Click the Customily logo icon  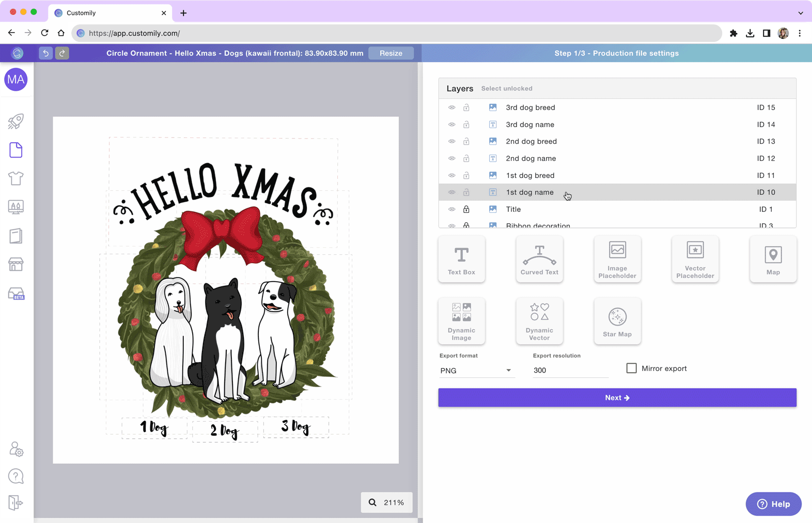(17, 53)
